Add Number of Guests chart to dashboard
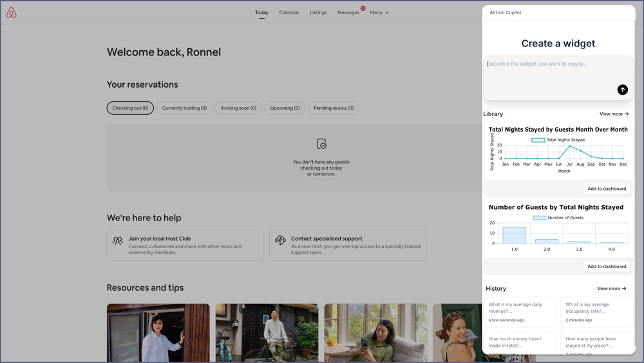 (606, 266)
